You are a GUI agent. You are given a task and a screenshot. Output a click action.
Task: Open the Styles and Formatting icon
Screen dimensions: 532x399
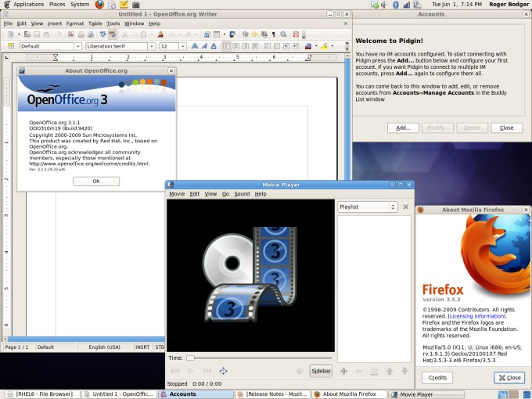pos(10,46)
